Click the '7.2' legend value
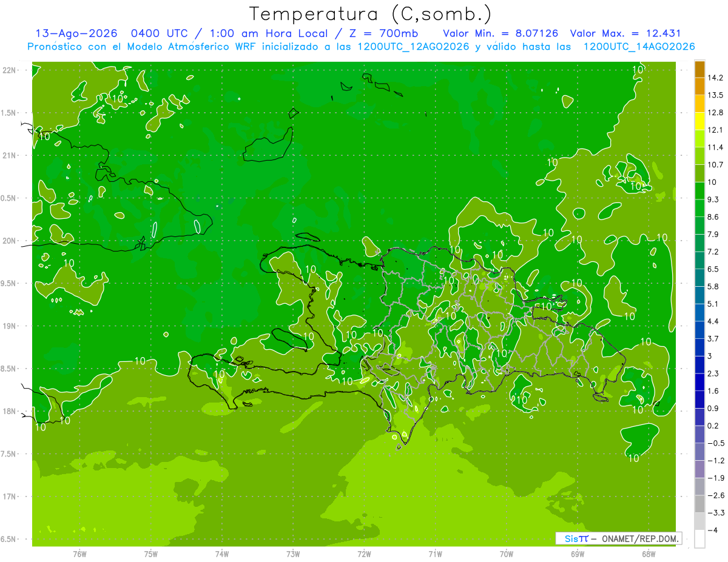728x562 pixels. click(x=713, y=252)
